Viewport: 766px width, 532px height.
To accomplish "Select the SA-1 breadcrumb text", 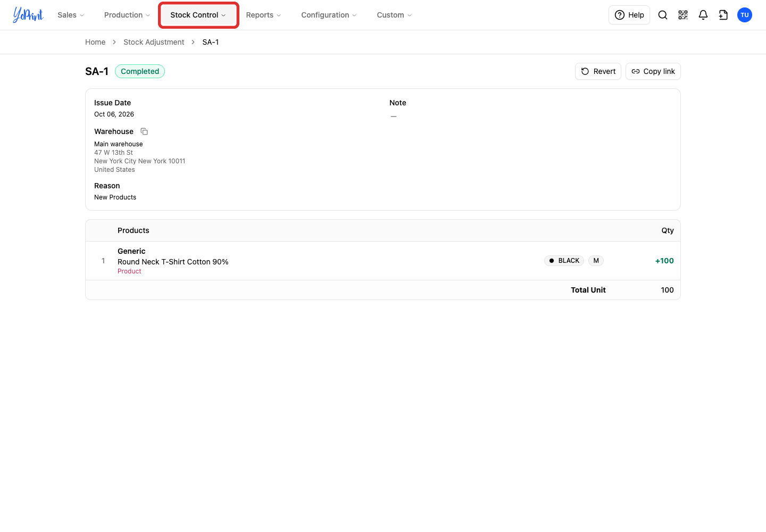I will [x=211, y=42].
